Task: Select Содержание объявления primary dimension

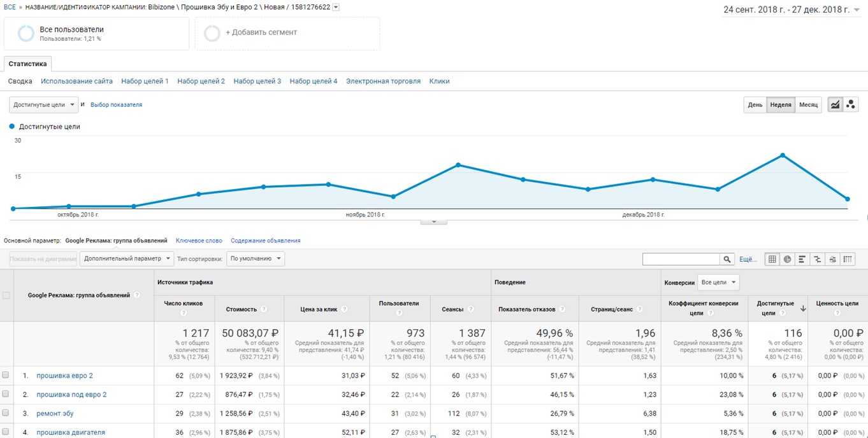Action: (265, 241)
